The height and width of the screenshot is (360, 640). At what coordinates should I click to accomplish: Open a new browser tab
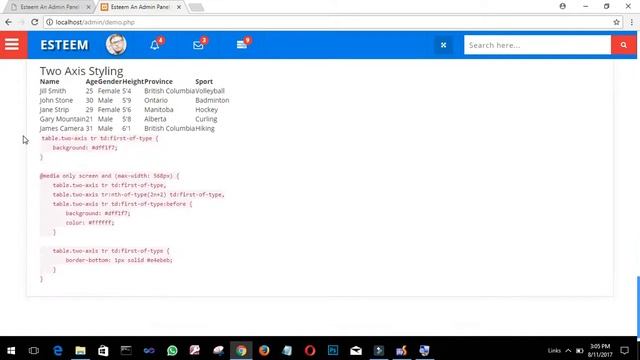click(x=196, y=7)
